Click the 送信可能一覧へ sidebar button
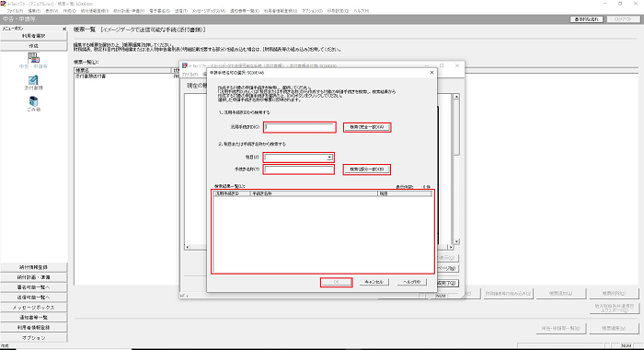The image size is (644, 350). tap(34, 297)
